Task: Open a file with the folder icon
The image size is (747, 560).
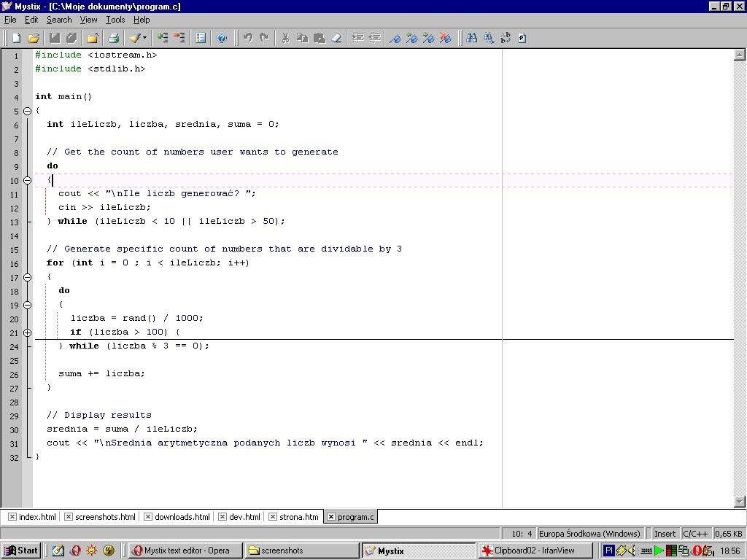Action: pos(34,38)
